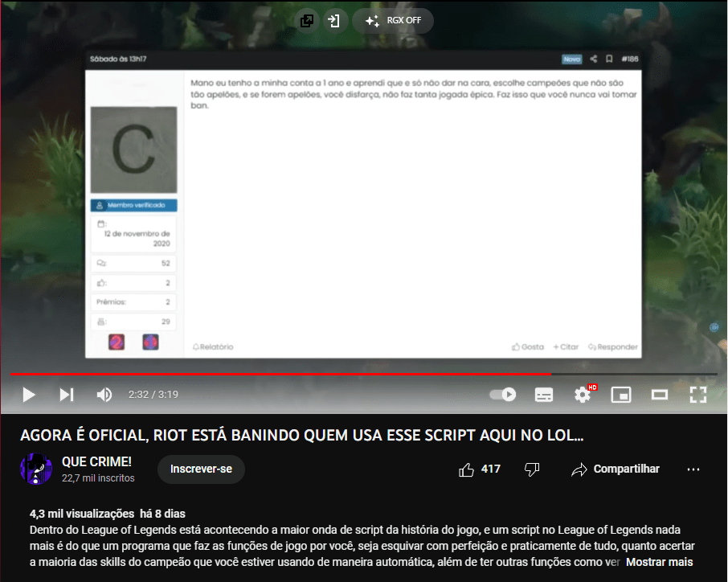Seek on the red progress bar
Image resolution: width=728 pixels, height=582 pixels.
click(x=364, y=374)
